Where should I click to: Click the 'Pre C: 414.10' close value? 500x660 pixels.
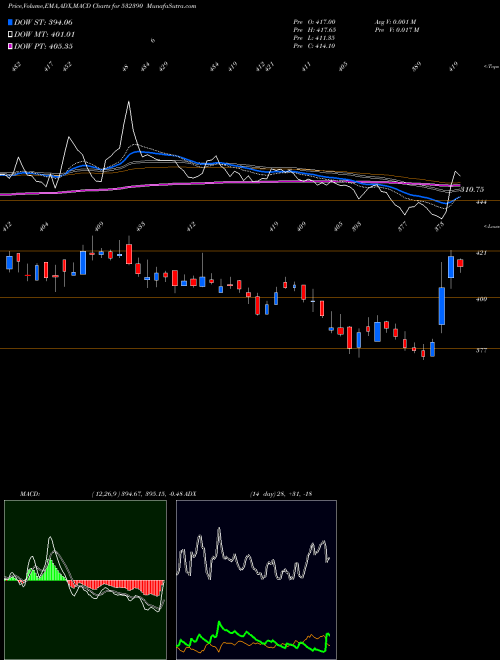tap(314, 46)
